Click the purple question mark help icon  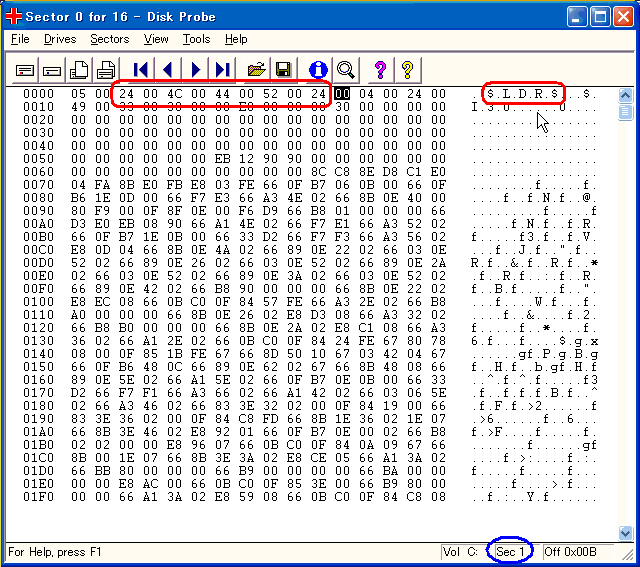380,69
